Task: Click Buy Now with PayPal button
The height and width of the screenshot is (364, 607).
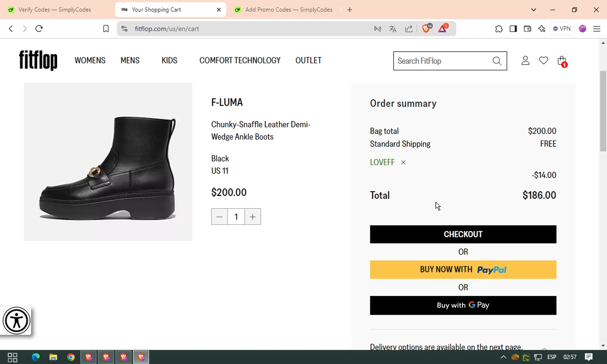Action: click(x=463, y=270)
